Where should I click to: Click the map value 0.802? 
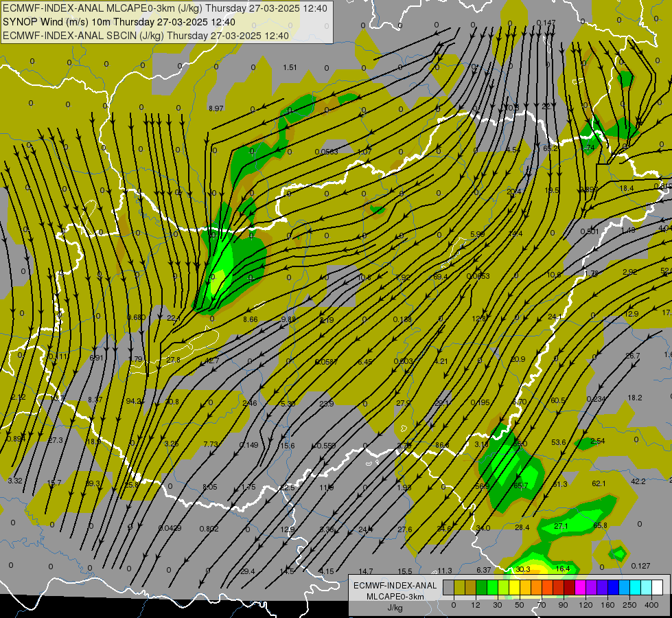click(209, 529)
